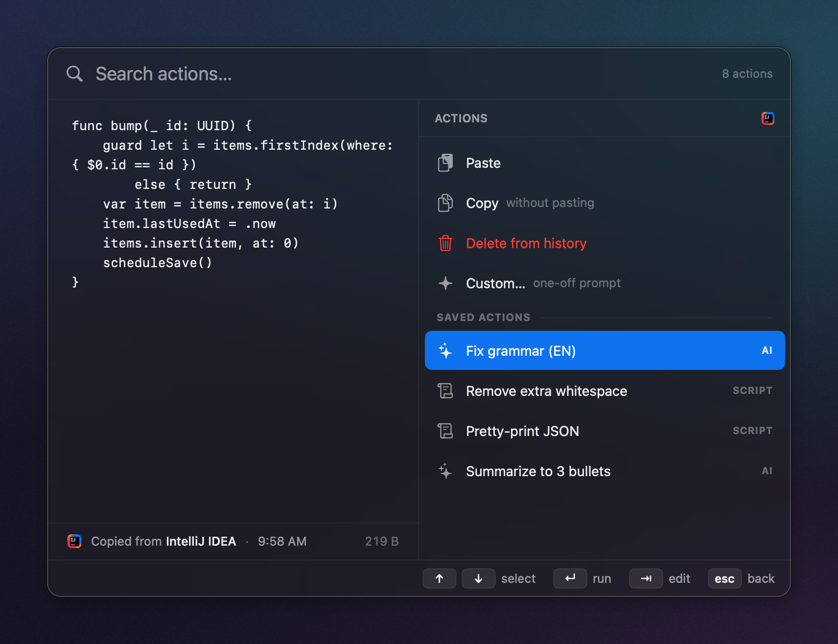The height and width of the screenshot is (644, 838).
Task: Click the select hint label
Action: pyautogui.click(x=518, y=578)
